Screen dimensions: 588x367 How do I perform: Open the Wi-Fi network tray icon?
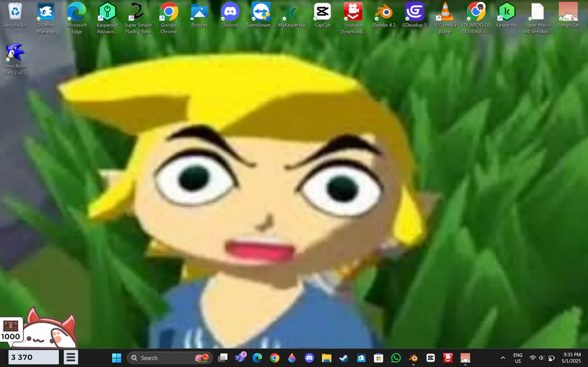pyautogui.click(x=532, y=358)
